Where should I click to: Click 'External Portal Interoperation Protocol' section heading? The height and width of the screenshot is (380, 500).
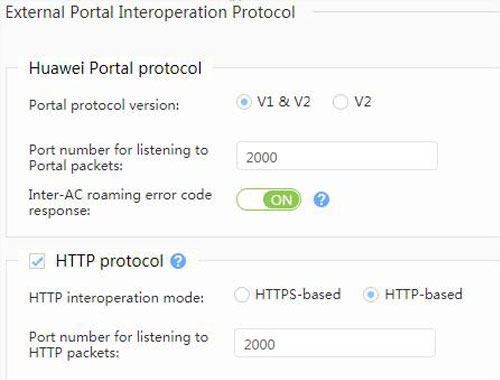pos(150,12)
